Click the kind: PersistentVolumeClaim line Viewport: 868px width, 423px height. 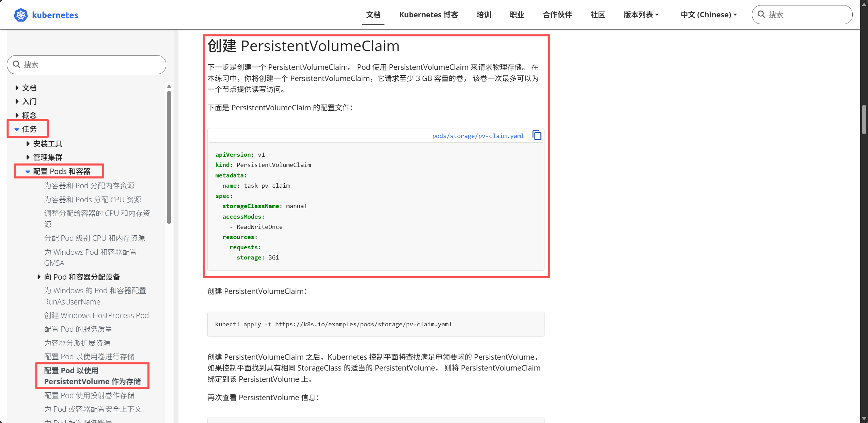[263, 165]
